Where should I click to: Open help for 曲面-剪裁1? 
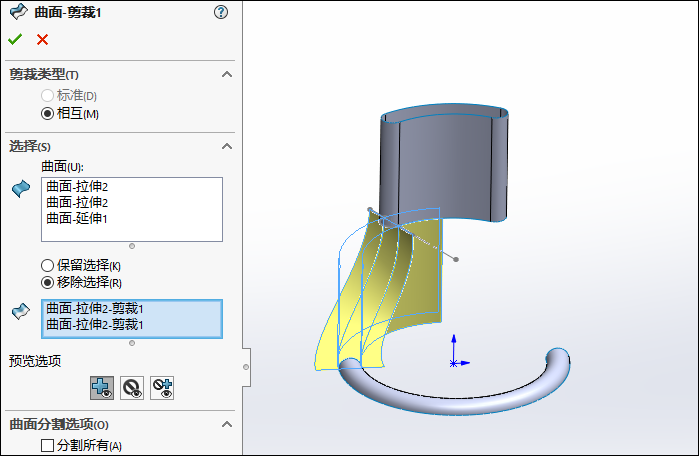click(x=221, y=12)
